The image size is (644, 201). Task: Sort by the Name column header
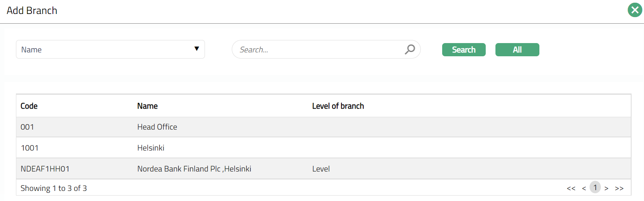point(147,106)
